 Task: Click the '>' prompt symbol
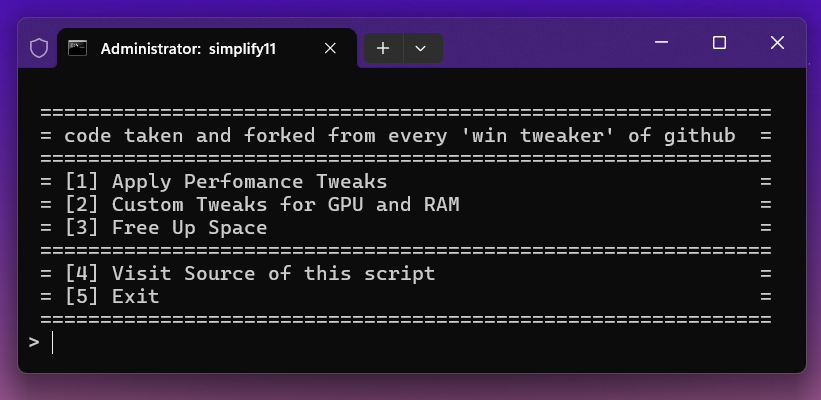click(34, 342)
